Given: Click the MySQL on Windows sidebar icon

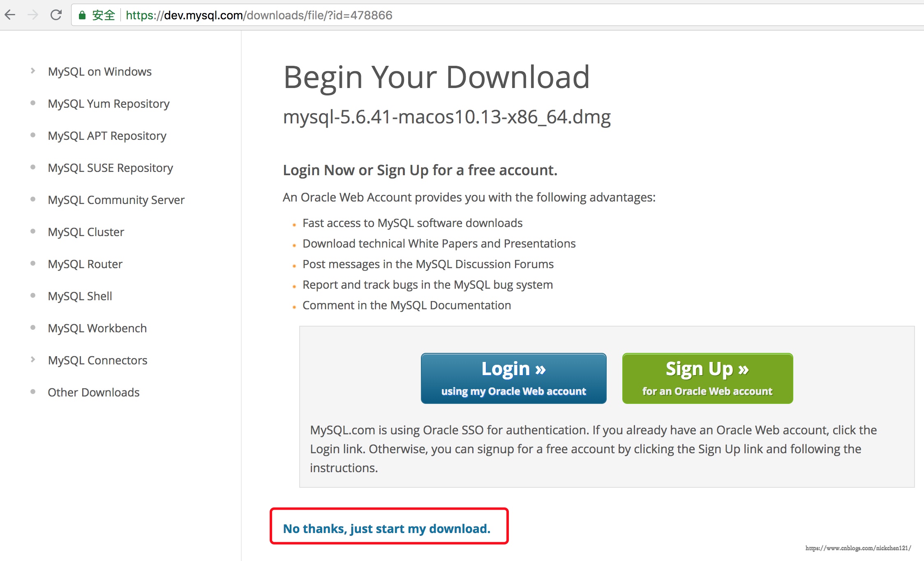Looking at the screenshot, I should 32,71.
